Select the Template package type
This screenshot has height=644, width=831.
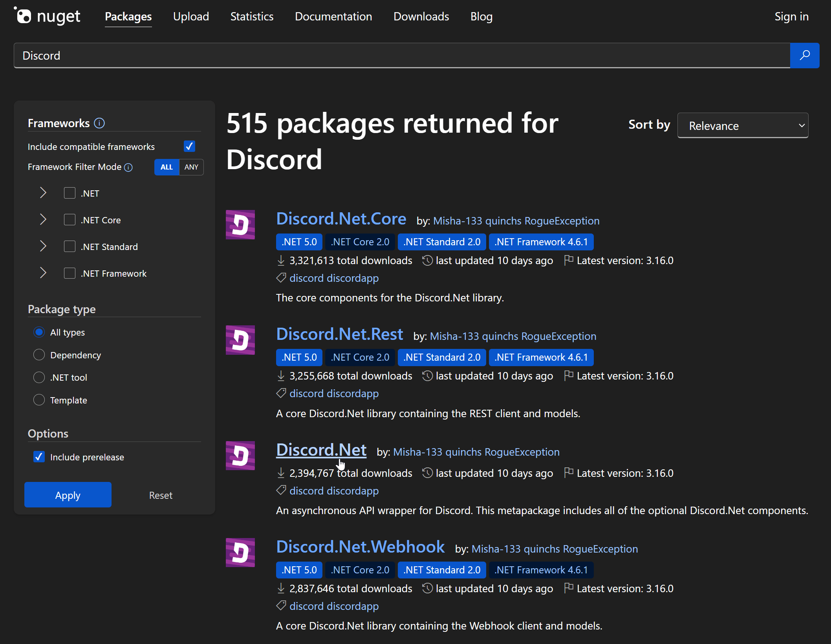pyautogui.click(x=39, y=400)
